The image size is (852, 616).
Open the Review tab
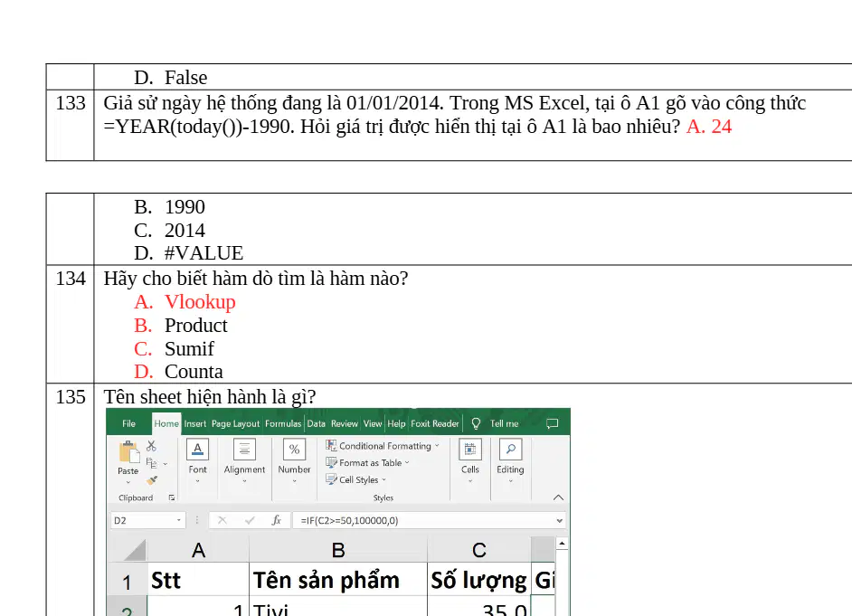345,423
